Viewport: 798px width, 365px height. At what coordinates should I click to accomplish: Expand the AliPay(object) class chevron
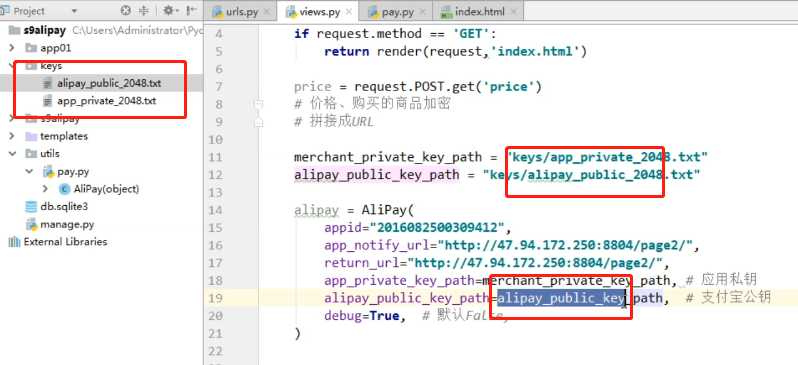[46, 189]
